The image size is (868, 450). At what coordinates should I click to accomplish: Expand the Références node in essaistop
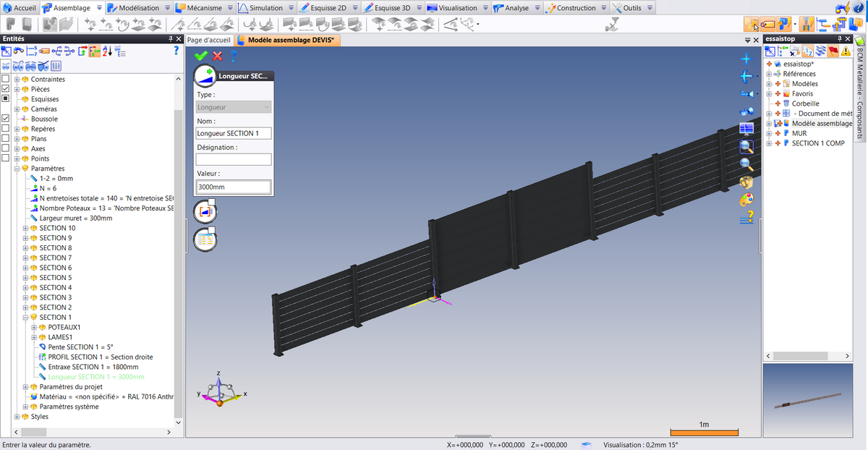click(769, 74)
